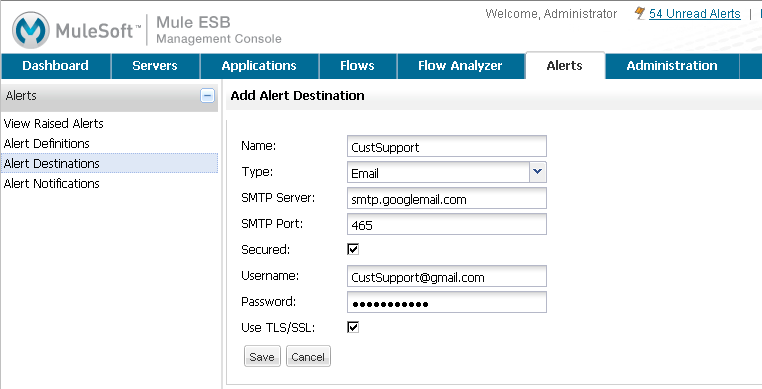This screenshot has height=389, width=762.
Task: Click the SMTP Server input field
Action: coord(447,198)
